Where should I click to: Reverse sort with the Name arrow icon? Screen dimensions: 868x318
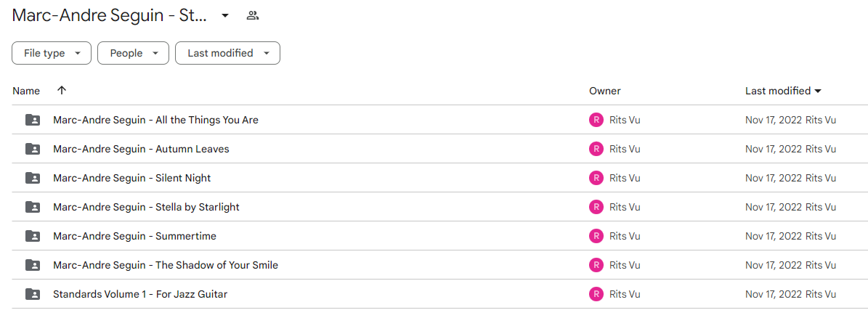pos(62,91)
